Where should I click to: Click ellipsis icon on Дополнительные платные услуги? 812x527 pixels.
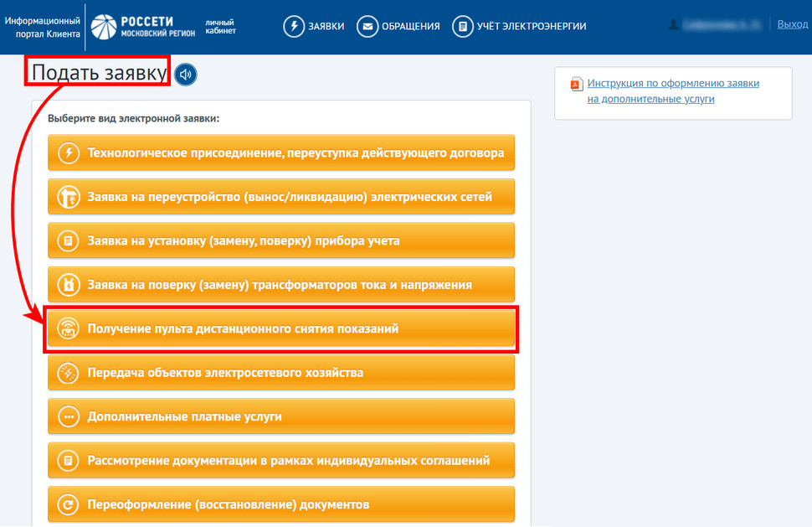pos(69,416)
